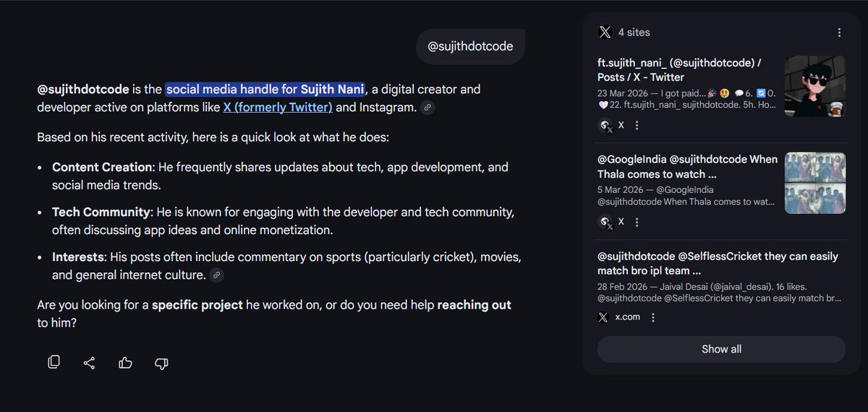The width and height of the screenshot is (868, 412).
Task: Click the bold 'specific project' text
Action: pyautogui.click(x=197, y=305)
